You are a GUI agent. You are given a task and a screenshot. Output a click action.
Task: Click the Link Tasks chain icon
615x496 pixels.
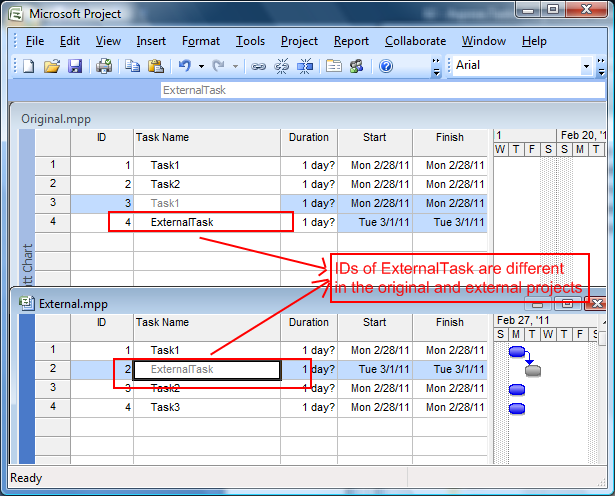258,66
